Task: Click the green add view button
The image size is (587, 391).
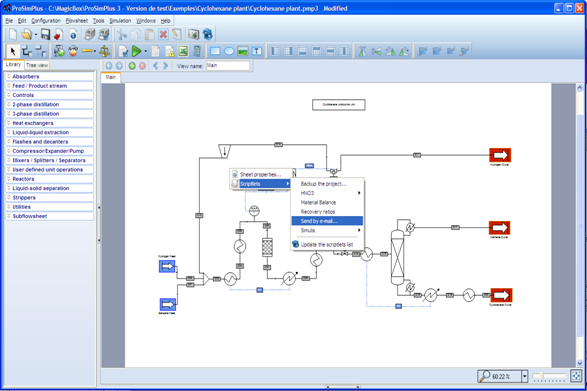Action: [132, 66]
